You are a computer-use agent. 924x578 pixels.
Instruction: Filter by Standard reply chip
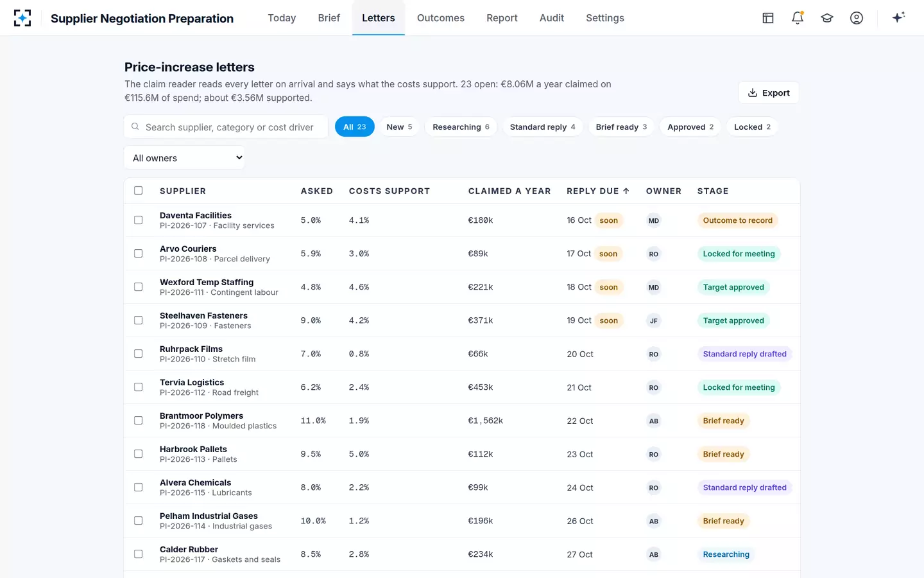coord(542,127)
